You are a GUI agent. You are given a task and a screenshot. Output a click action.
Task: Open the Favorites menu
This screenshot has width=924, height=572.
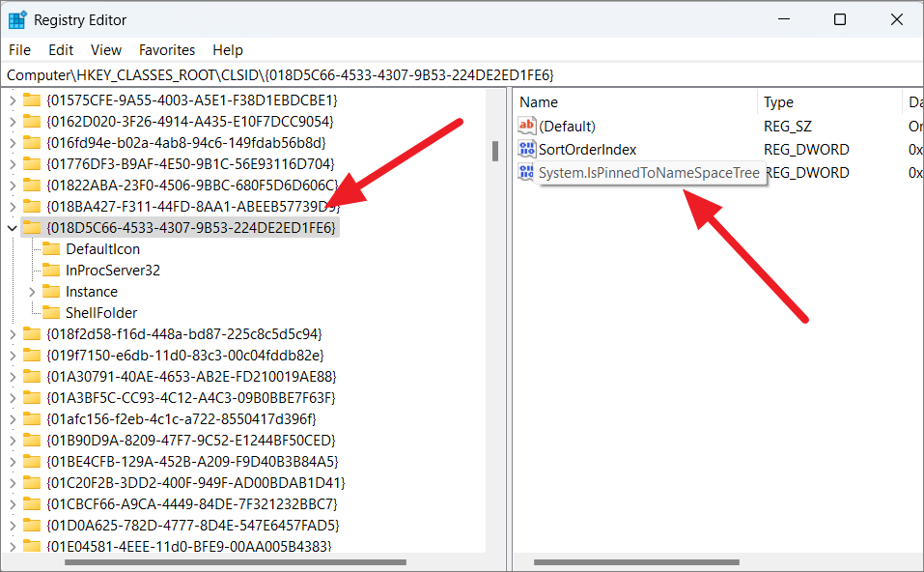[167, 50]
